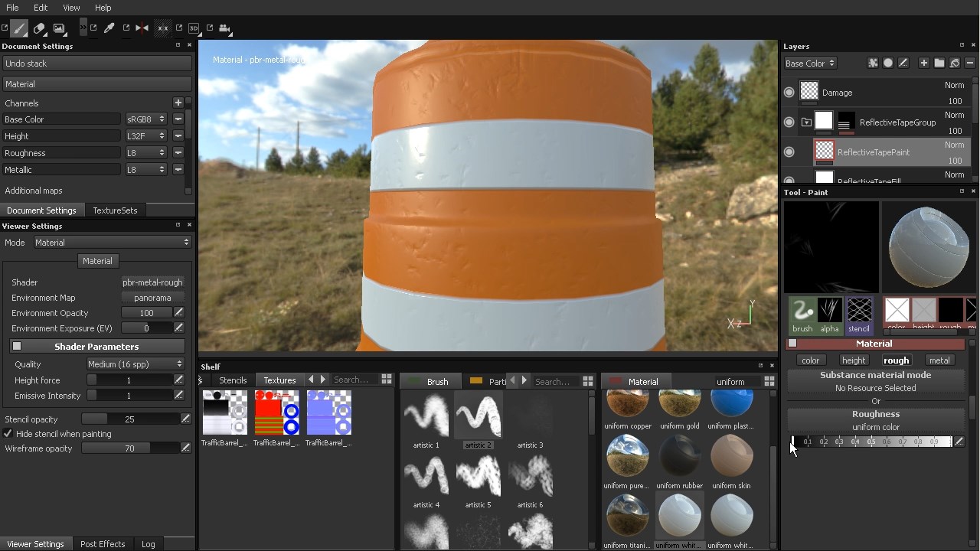The width and height of the screenshot is (980, 551).
Task: Select the Paint brush tool
Action: (19, 28)
